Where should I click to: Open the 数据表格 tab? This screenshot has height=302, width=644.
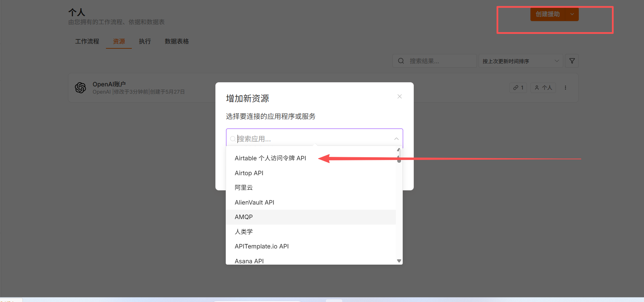177,41
